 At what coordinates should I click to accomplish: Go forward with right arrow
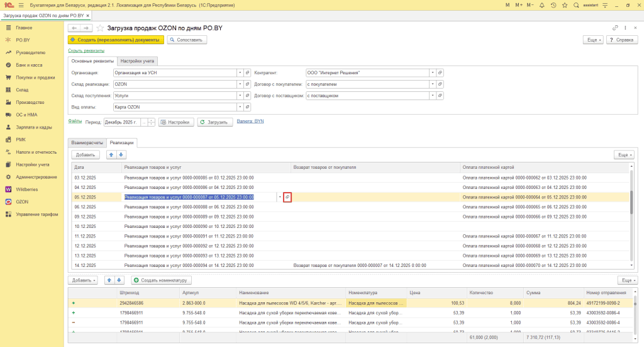point(86,28)
